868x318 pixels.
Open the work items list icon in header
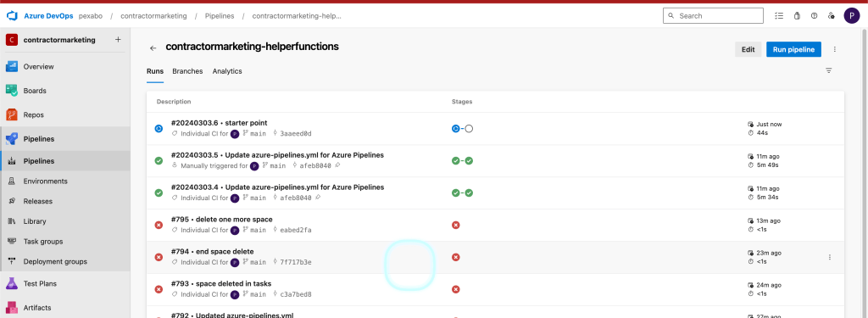(x=780, y=16)
